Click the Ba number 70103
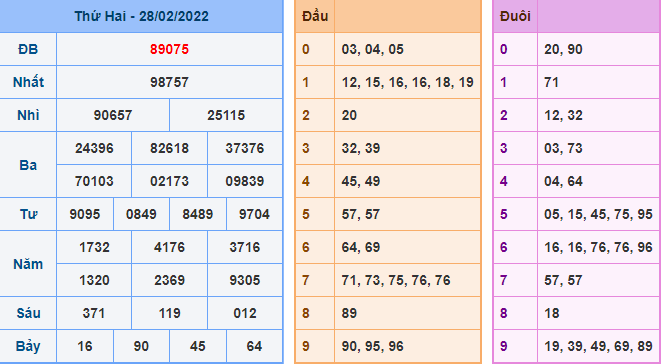The width and height of the screenshot is (661, 364). tap(94, 181)
